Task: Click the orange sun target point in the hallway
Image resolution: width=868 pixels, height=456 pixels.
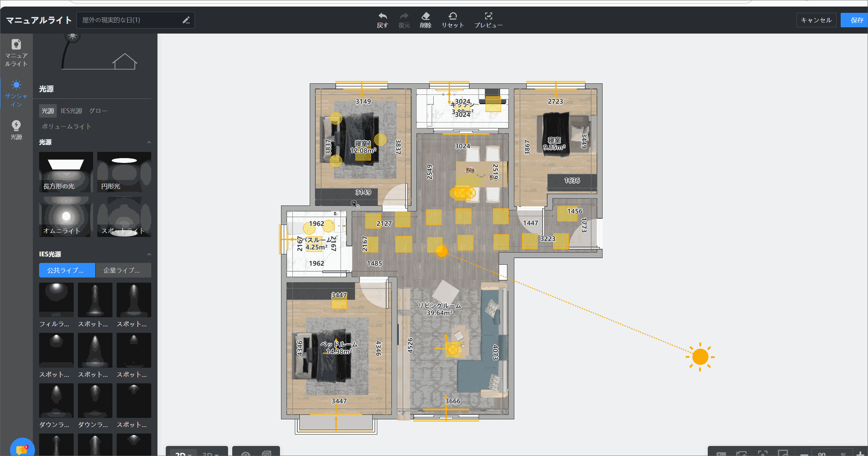Action: pyautogui.click(x=442, y=252)
